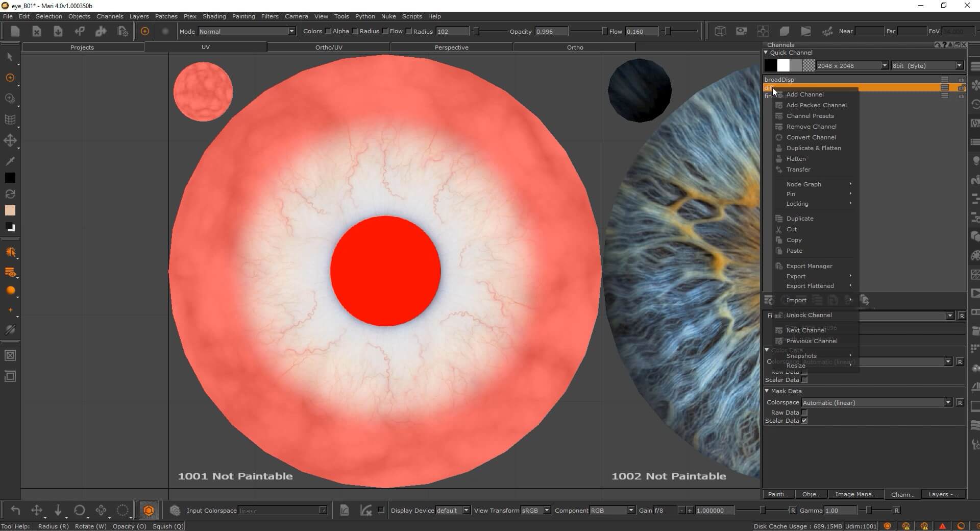Viewport: 980px width, 531px height.
Task: Open the Display Device default dropdown
Action: click(452, 510)
